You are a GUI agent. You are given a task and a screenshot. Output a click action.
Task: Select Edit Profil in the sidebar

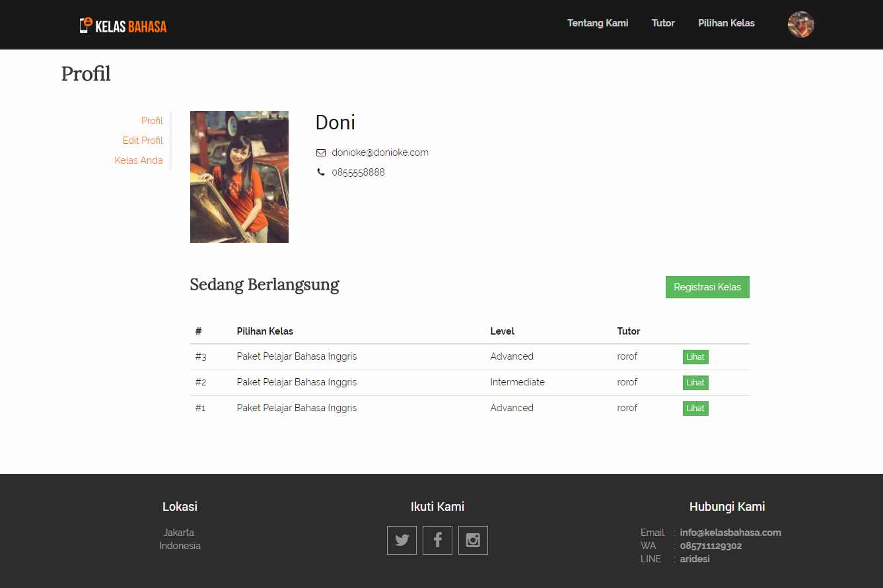click(143, 141)
